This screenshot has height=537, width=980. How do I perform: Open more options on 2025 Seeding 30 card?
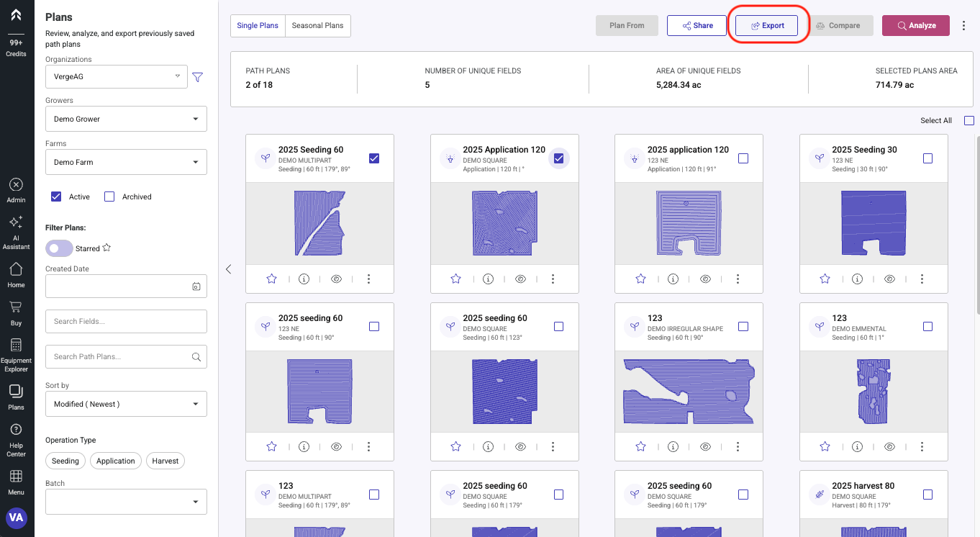[922, 279]
